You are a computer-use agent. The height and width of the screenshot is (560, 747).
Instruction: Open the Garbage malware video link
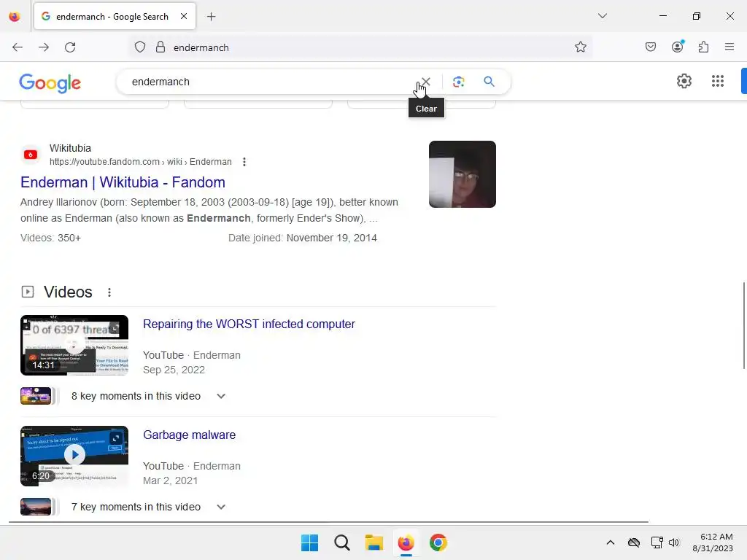coord(189,435)
